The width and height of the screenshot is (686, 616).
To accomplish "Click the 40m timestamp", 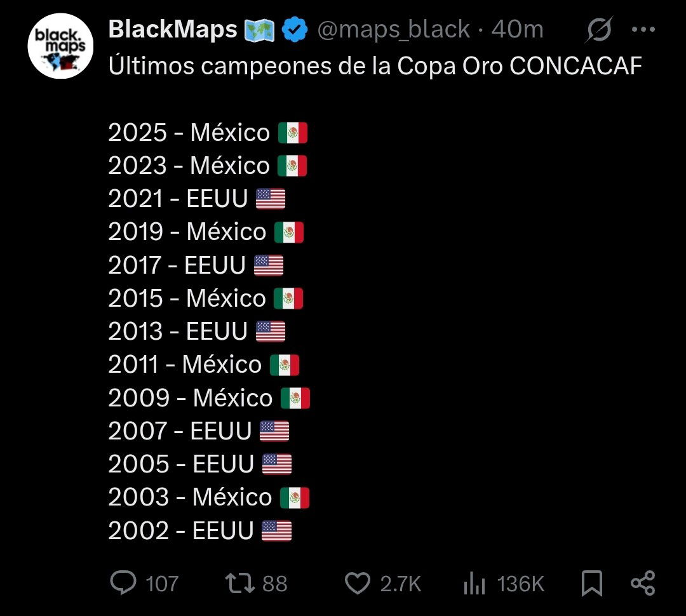I will 518,30.
